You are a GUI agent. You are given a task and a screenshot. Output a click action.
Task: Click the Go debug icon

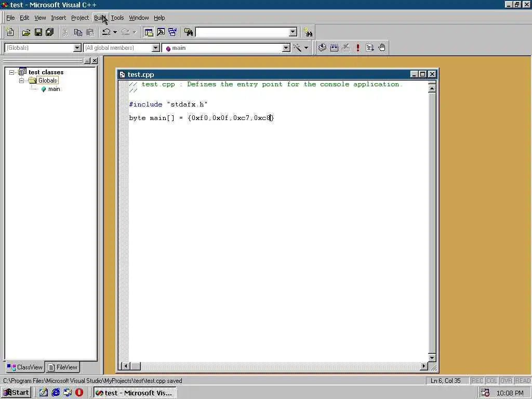pyautogui.click(x=369, y=48)
